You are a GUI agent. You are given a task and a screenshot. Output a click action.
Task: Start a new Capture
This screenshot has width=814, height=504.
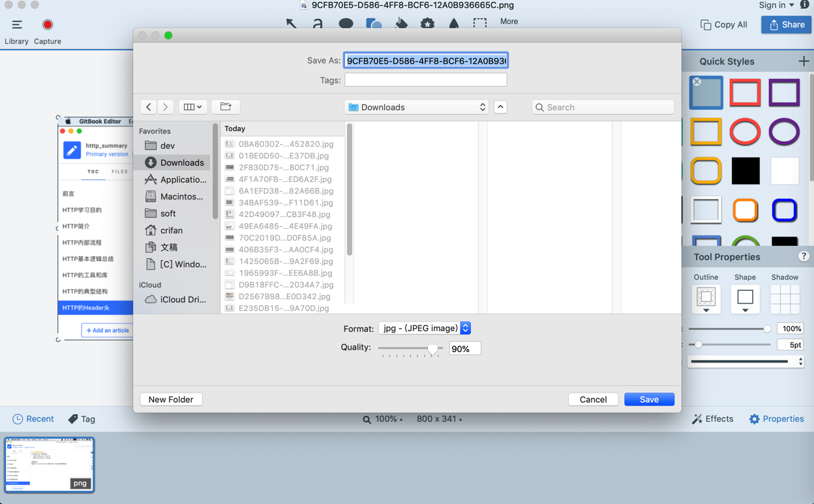[48, 31]
